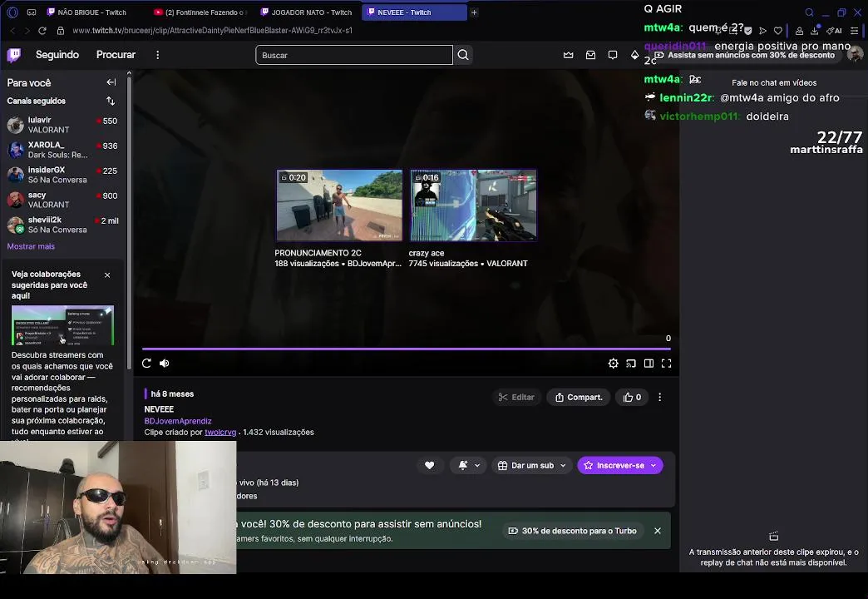The height and width of the screenshot is (599, 868).
Task: Open the notification bell dropdown
Action: (x=468, y=465)
